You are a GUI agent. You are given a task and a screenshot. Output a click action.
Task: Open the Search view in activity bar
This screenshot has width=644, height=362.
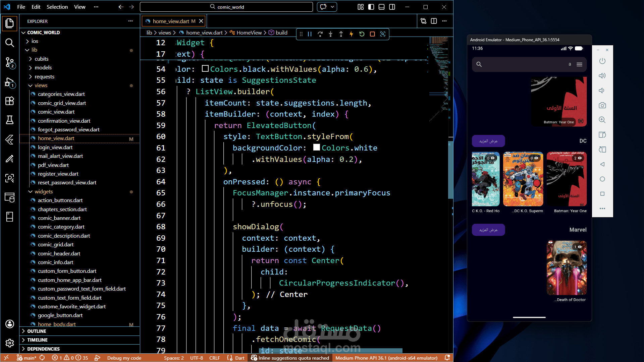pos(9,43)
